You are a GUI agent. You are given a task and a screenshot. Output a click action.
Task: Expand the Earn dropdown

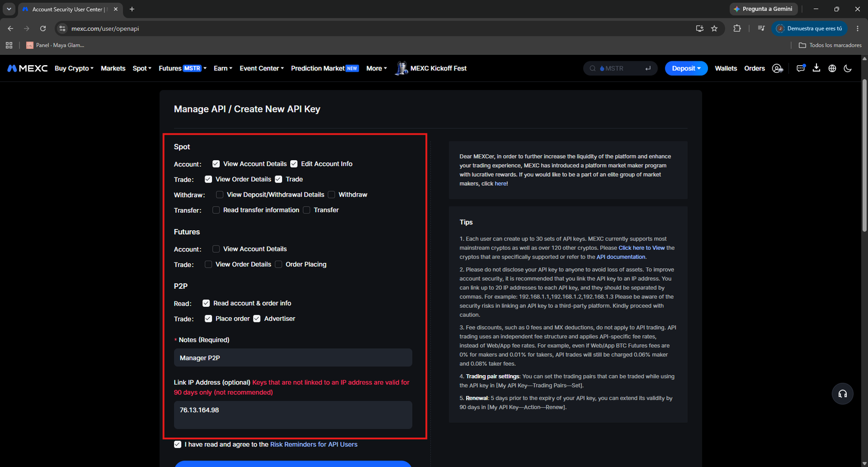pyautogui.click(x=223, y=68)
